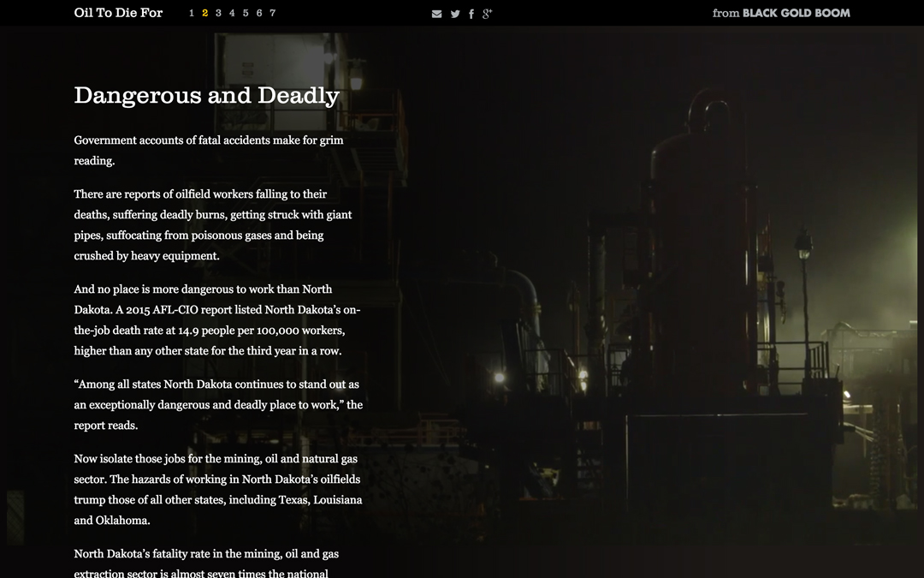Click the quote beginning "Among all states North Dakota"
This screenshot has height=578, width=924.
tap(218, 404)
